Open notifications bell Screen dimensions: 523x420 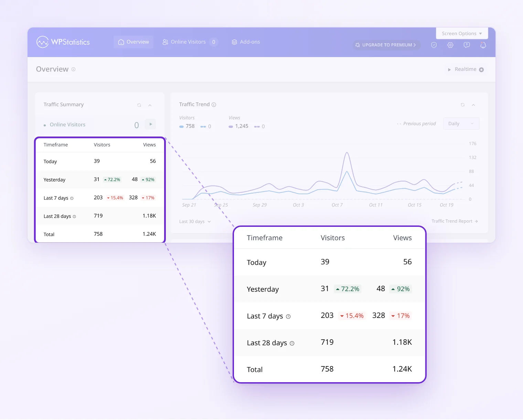(483, 45)
